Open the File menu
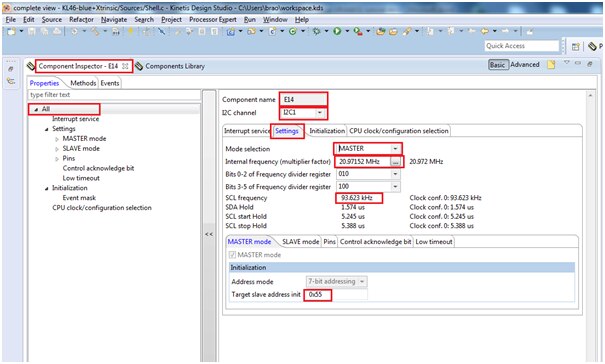The image size is (605, 364). click(10, 19)
